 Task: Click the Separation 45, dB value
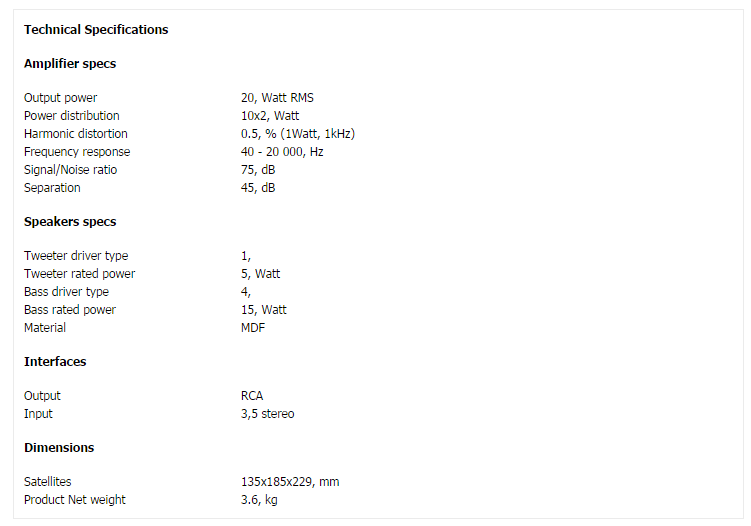point(258,188)
